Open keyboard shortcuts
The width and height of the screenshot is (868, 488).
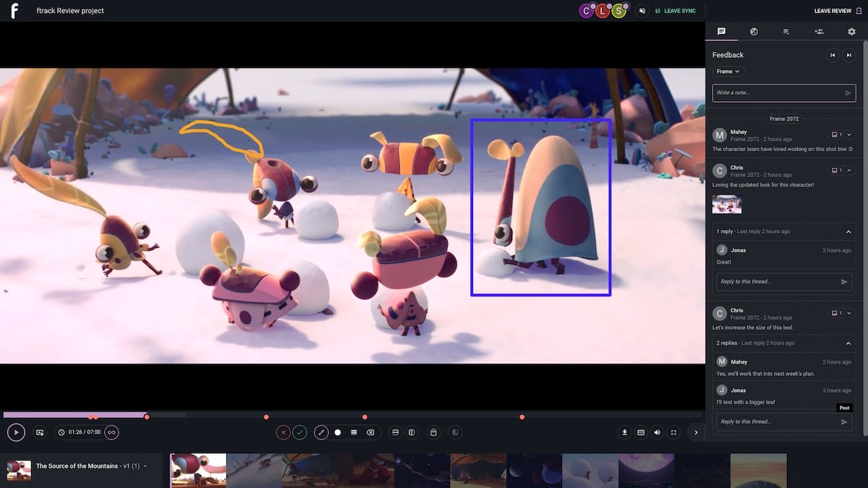pyautogui.click(x=641, y=432)
